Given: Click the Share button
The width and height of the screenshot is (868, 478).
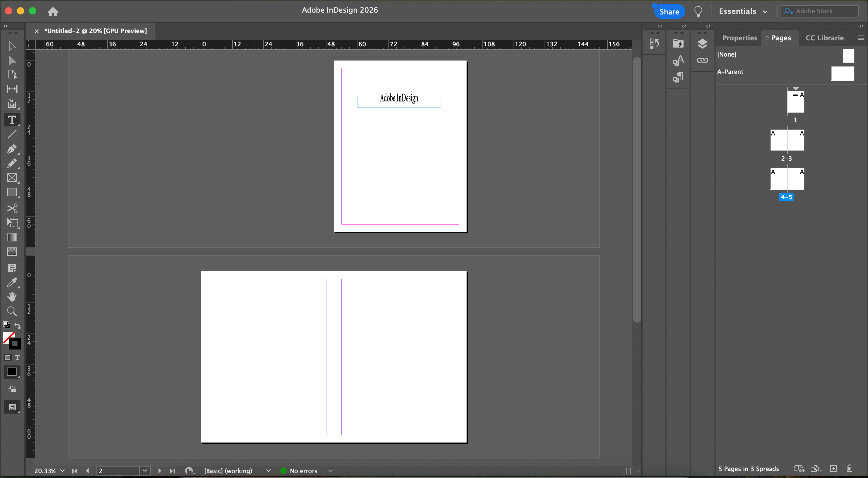Looking at the screenshot, I should (669, 11).
